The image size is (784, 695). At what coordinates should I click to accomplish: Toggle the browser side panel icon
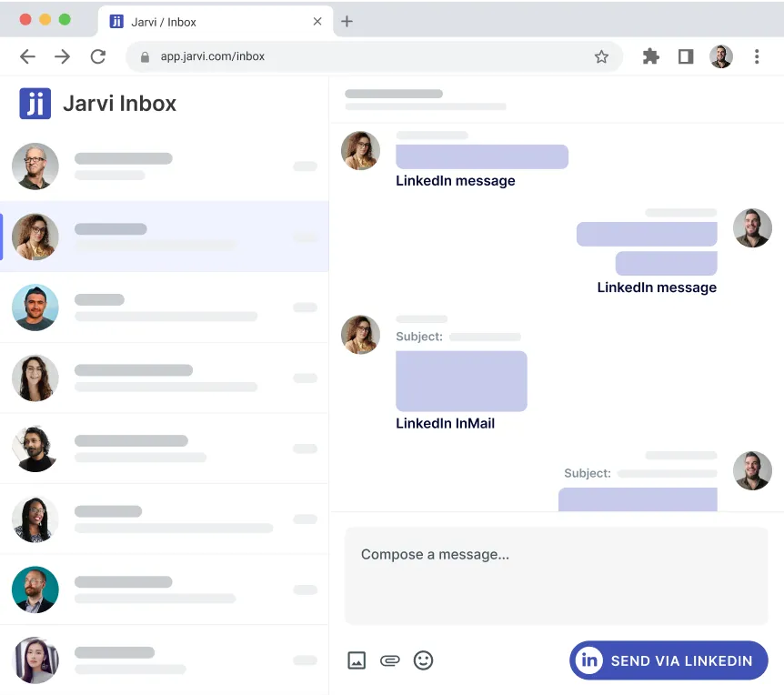[x=686, y=56]
